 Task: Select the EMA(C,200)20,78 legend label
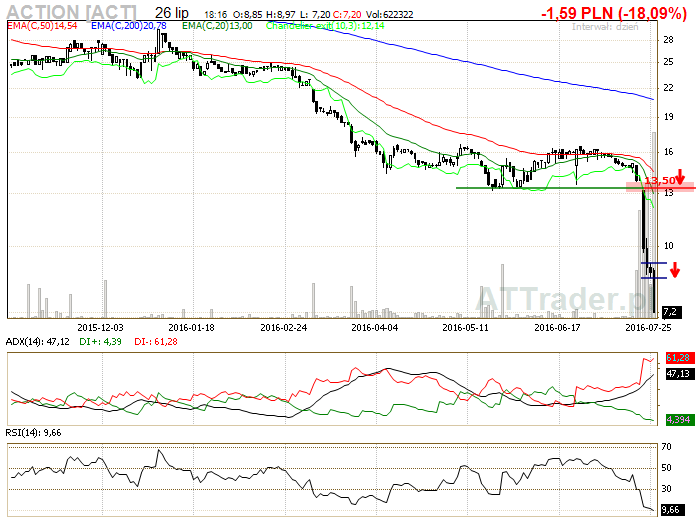(x=129, y=26)
